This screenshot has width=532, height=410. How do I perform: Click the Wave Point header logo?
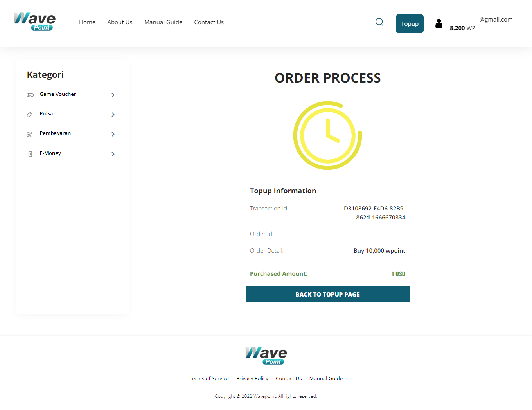click(34, 22)
